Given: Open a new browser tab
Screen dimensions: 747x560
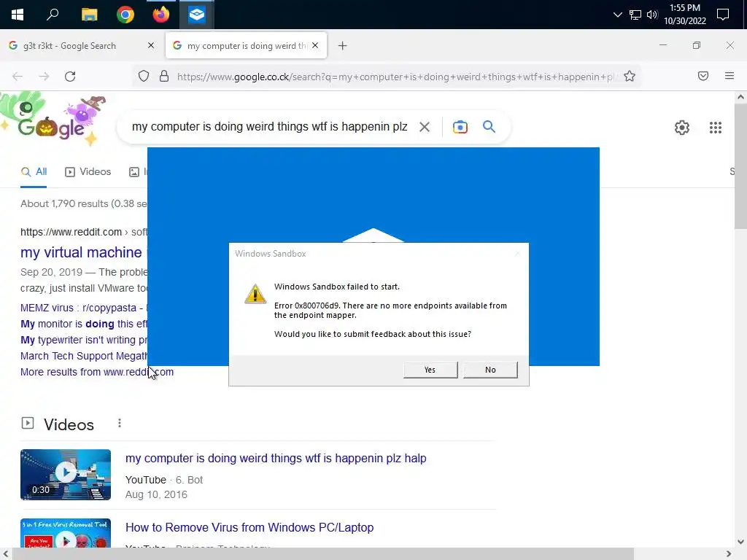Looking at the screenshot, I should click(x=342, y=46).
